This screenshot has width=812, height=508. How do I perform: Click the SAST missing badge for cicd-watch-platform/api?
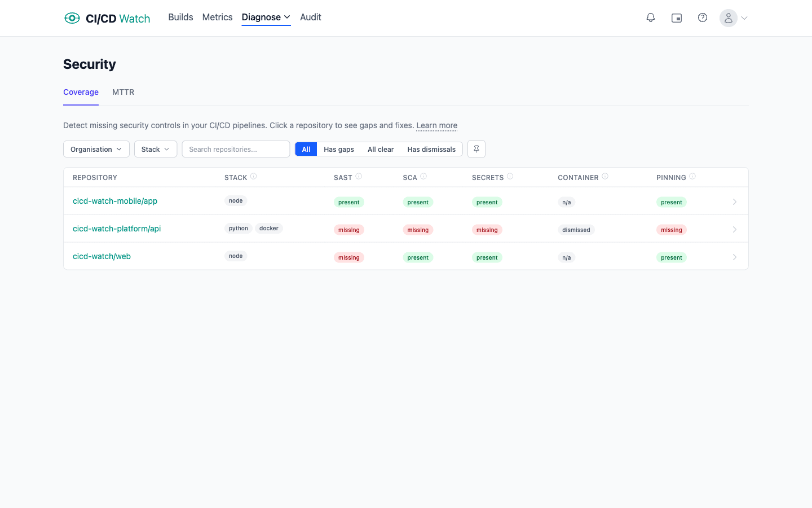(349, 230)
